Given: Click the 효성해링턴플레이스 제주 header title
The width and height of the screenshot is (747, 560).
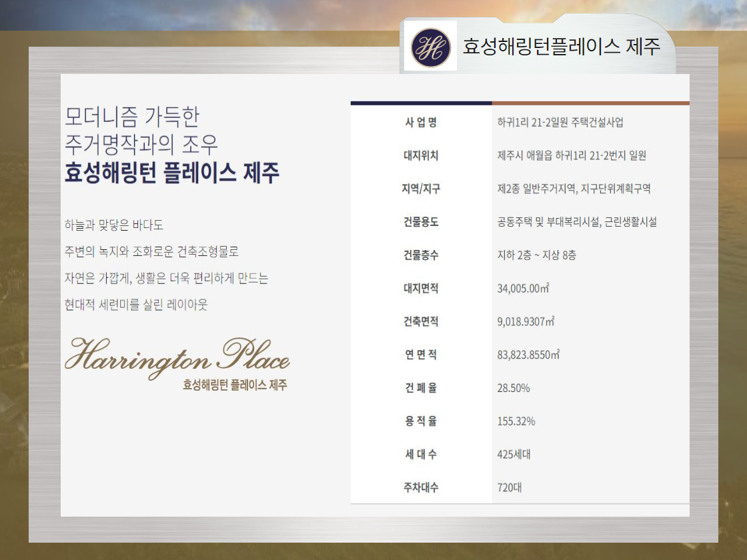Looking at the screenshot, I should point(562,47).
